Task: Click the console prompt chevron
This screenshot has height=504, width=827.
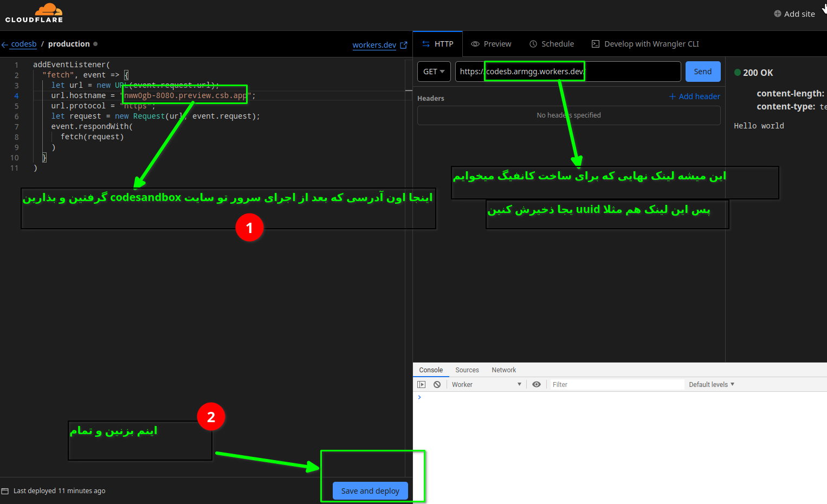Action: [419, 397]
